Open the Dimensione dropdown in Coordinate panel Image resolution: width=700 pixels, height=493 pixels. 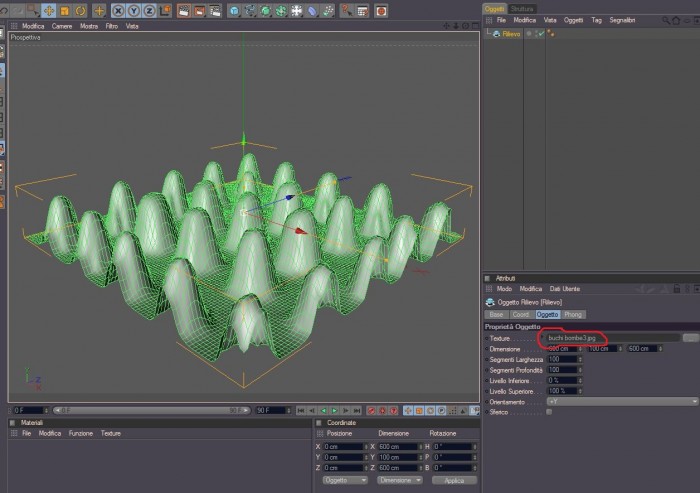(400, 480)
